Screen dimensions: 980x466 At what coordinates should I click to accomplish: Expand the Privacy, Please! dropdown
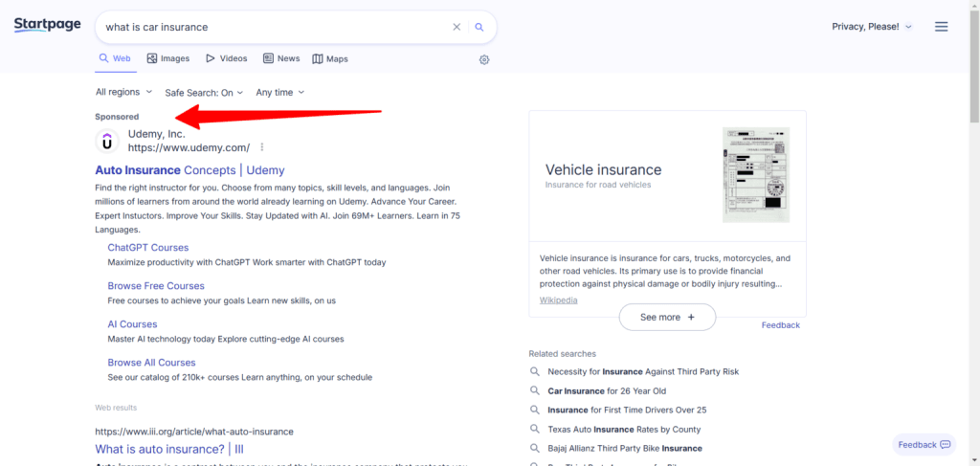[872, 27]
